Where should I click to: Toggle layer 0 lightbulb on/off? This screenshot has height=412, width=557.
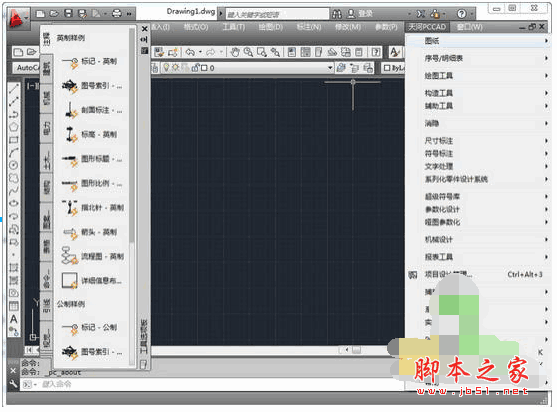point(166,67)
